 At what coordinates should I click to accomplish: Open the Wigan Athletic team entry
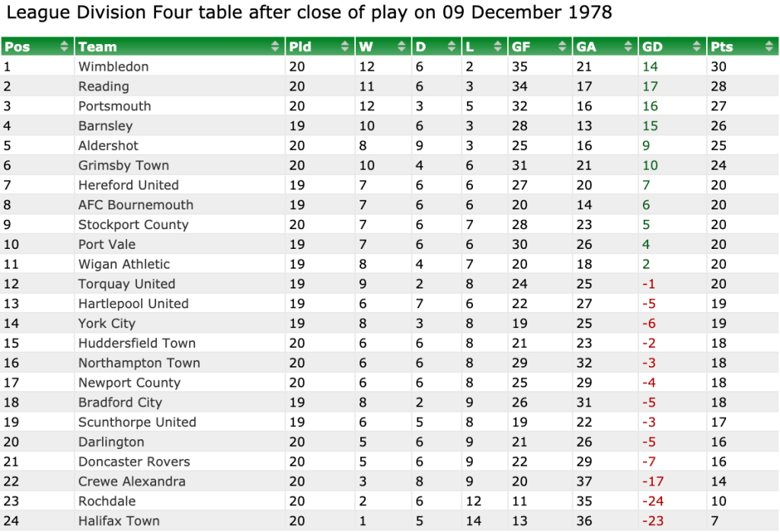[x=124, y=265]
